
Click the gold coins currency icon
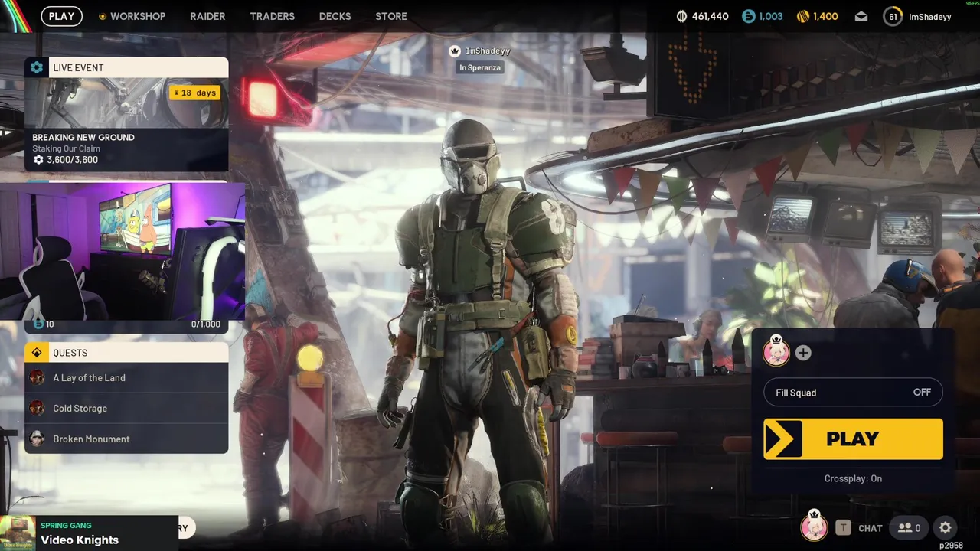[x=803, y=16]
